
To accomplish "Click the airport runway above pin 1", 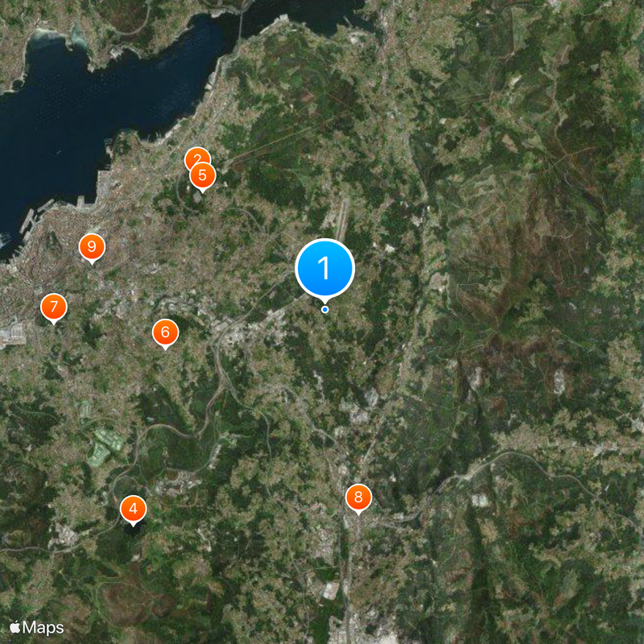I will click(x=342, y=218).
